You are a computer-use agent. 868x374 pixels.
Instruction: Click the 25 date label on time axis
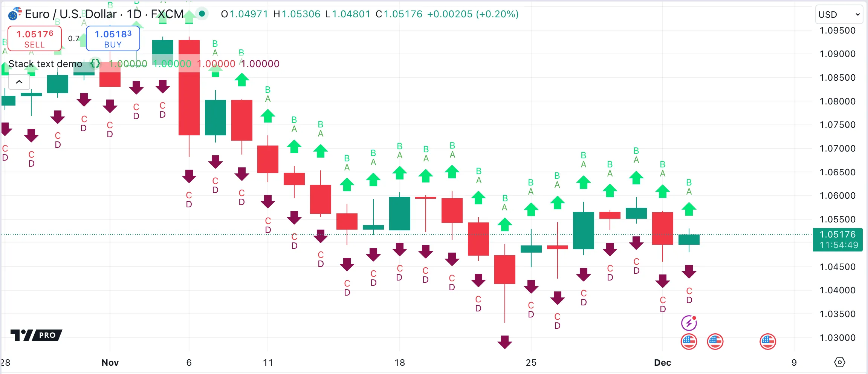pos(531,363)
